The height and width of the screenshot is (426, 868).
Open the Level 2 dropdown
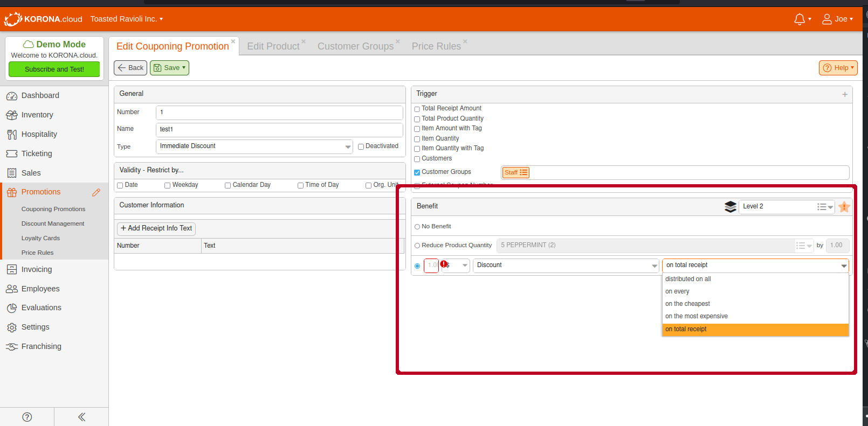coord(825,207)
